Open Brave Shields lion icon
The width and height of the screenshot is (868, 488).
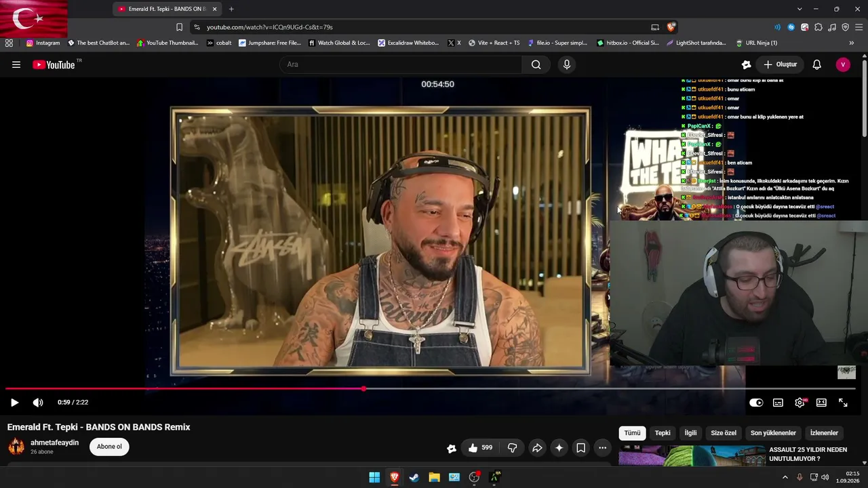point(671,27)
